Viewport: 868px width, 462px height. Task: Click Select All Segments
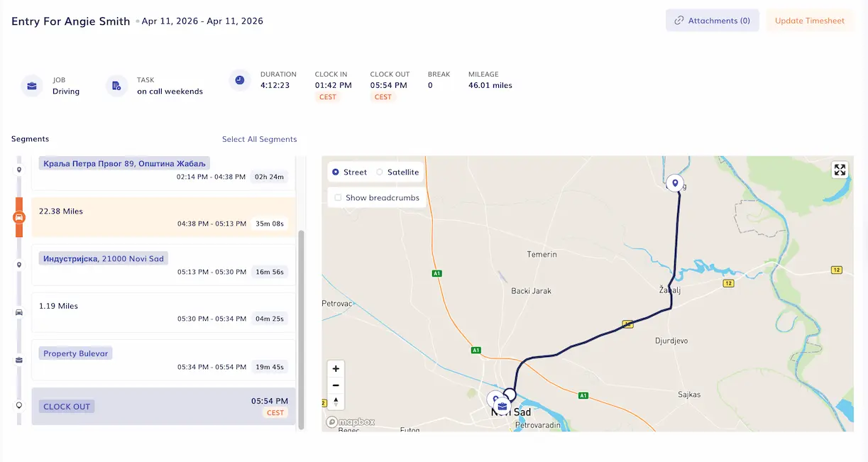(x=259, y=139)
